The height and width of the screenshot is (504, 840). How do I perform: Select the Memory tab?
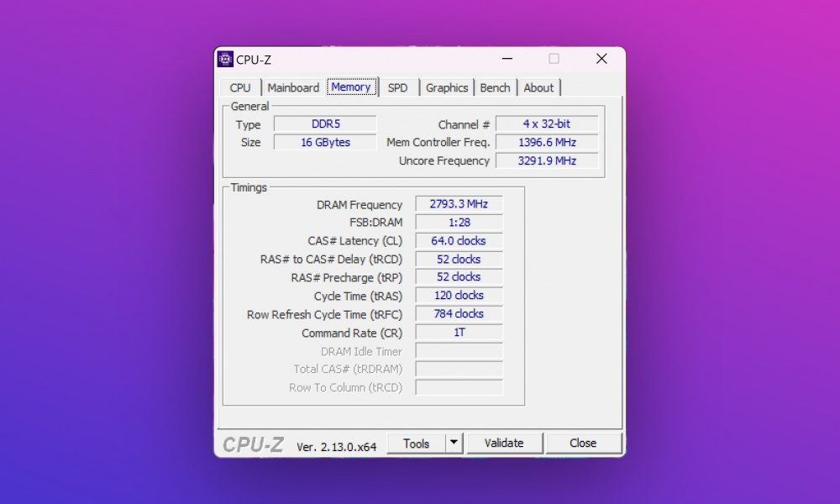pyautogui.click(x=351, y=87)
